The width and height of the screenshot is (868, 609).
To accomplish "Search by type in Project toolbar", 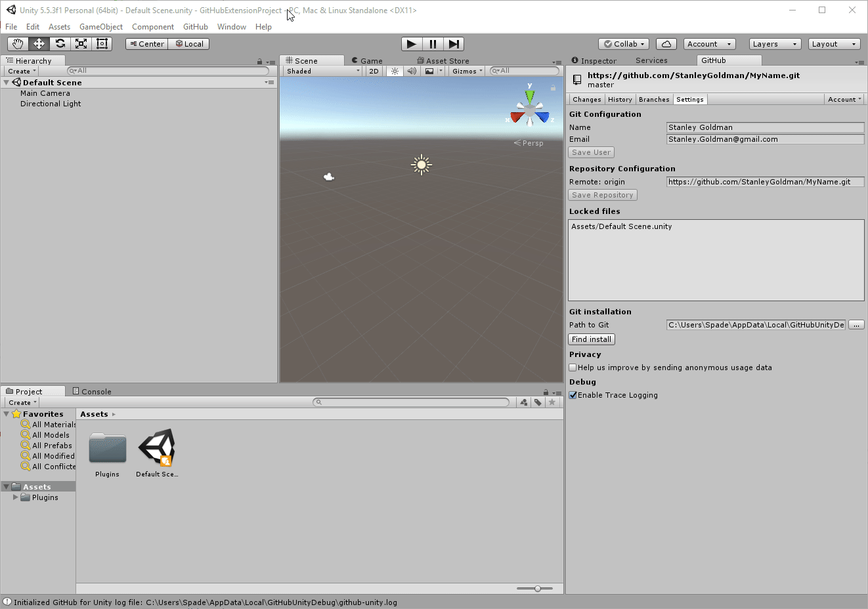I will pos(524,402).
